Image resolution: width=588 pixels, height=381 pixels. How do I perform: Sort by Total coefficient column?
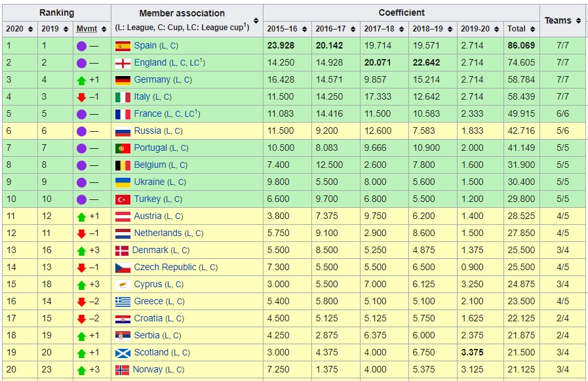532,30
